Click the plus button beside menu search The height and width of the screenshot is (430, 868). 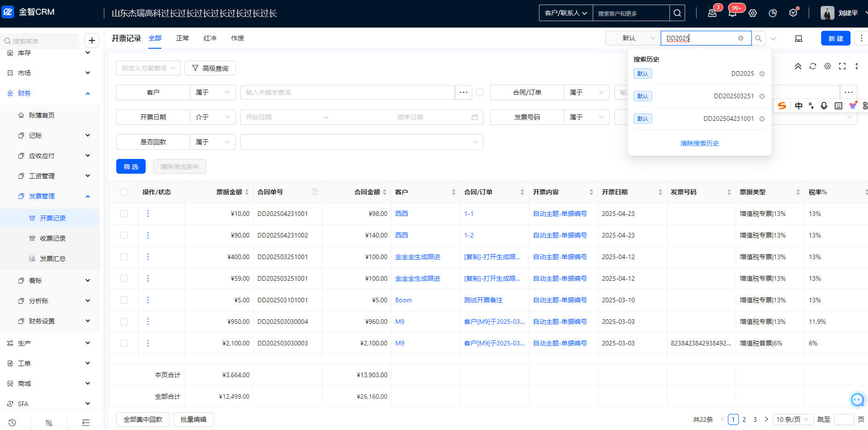point(92,40)
